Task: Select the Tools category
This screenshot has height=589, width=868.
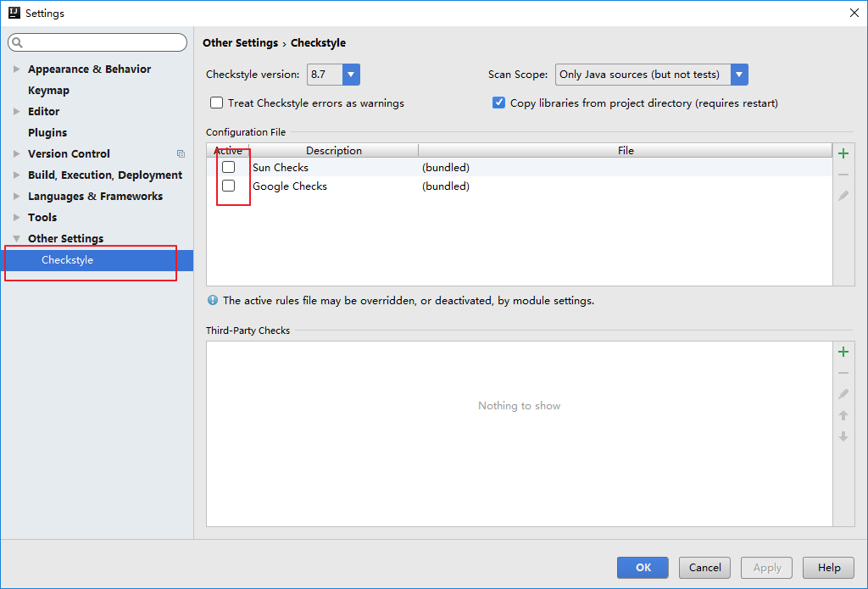Action: 42,217
